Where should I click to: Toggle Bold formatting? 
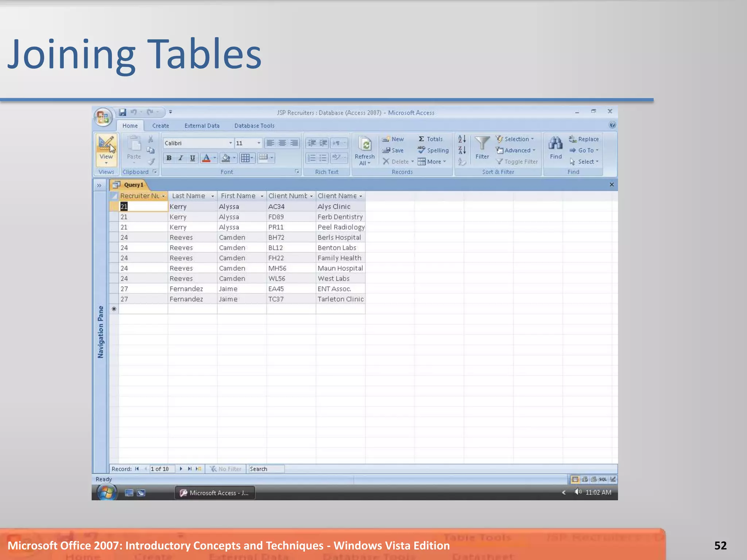point(169,158)
